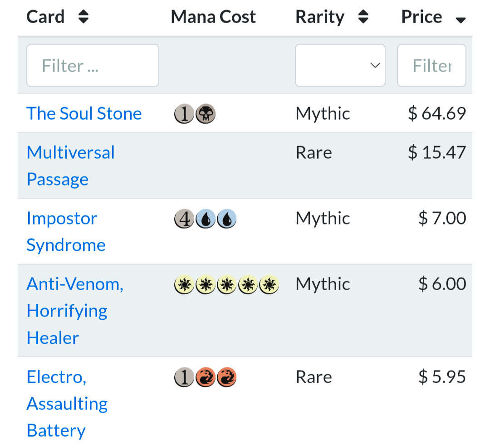Viewport: 490px width, 448px height.
Task: Focus the Price filter input field
Action: tap(431, 65)
